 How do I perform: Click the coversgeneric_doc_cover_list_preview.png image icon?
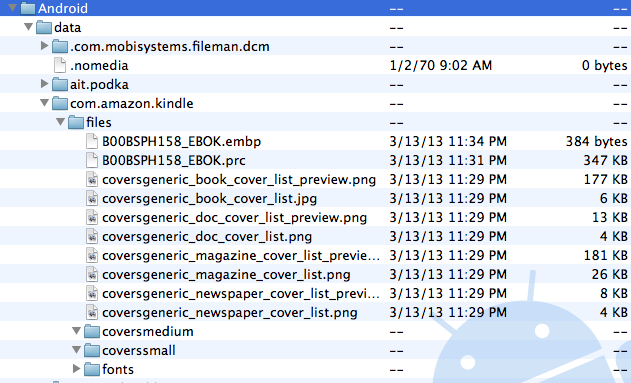point(92,217)
